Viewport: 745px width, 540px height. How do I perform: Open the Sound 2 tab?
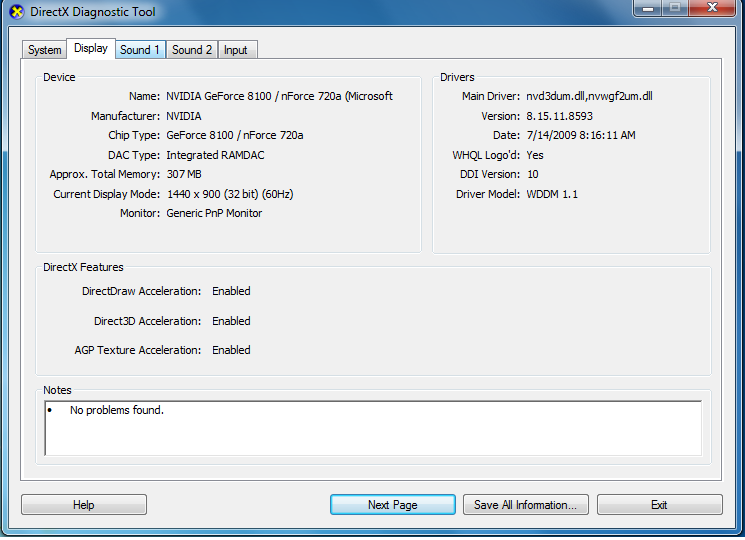click(x=192, y=50)
